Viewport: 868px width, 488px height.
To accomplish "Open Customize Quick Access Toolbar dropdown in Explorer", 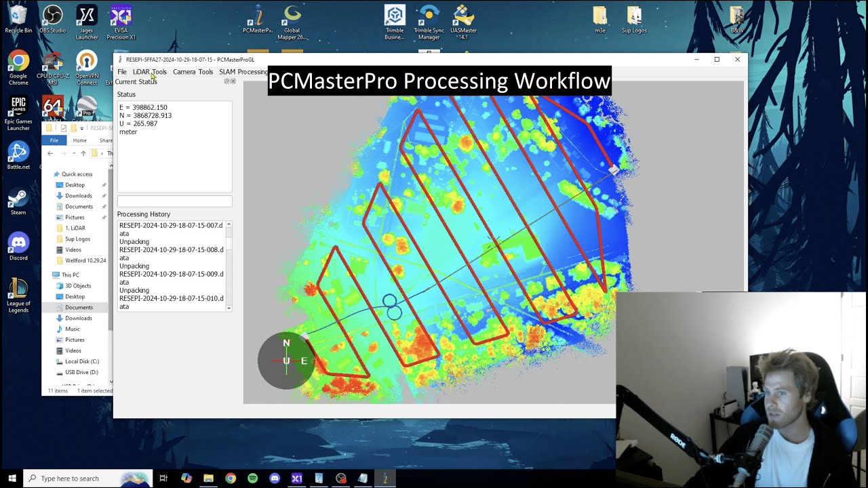I will pos(82,128).
